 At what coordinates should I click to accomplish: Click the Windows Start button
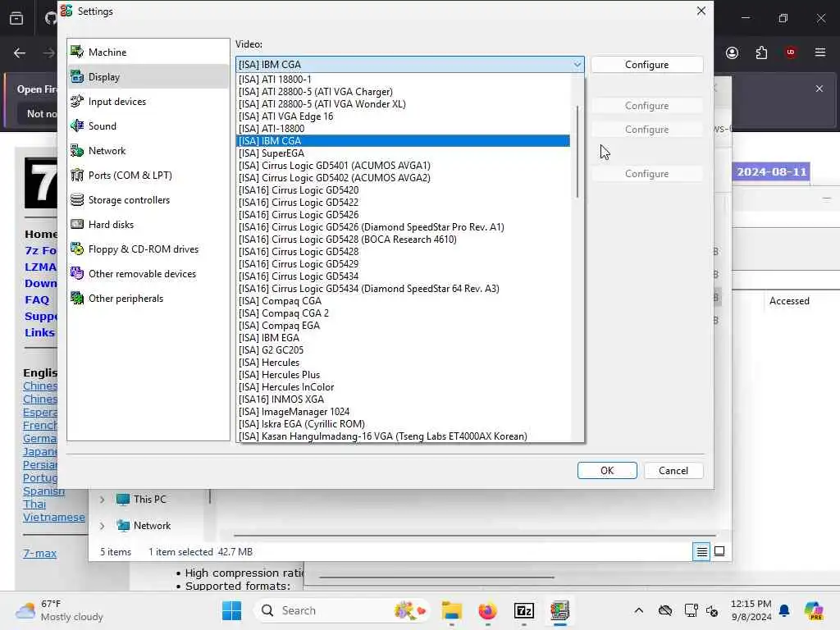point(231,610)
